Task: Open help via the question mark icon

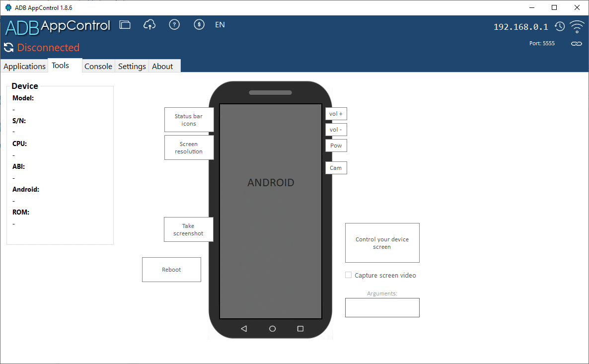Action: click(x=174, y=24)
